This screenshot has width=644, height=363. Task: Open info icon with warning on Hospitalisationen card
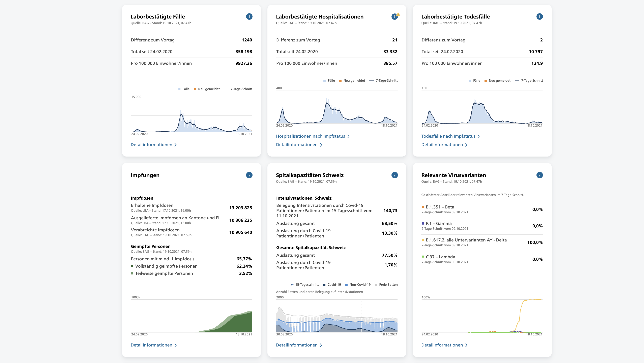[x=394, y=16]
